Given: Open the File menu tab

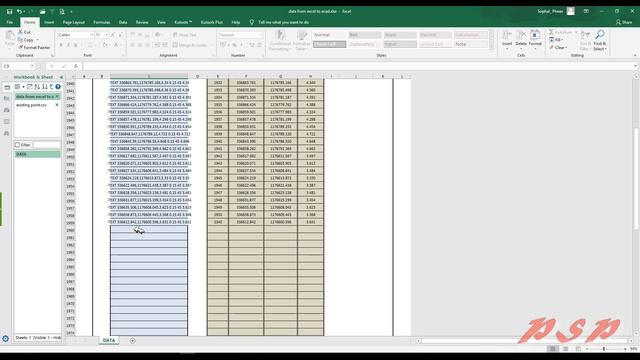Looking at the screenshot, I should coord(10,22).
